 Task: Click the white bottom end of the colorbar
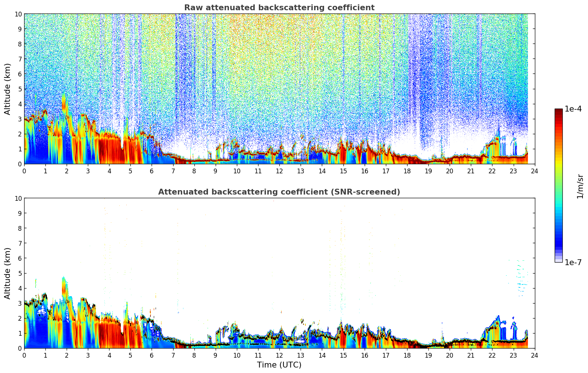coord(558,260)
